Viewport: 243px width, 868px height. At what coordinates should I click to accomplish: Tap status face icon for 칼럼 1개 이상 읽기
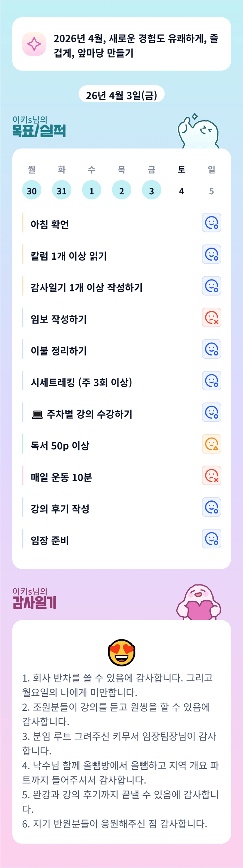[211, 254]
